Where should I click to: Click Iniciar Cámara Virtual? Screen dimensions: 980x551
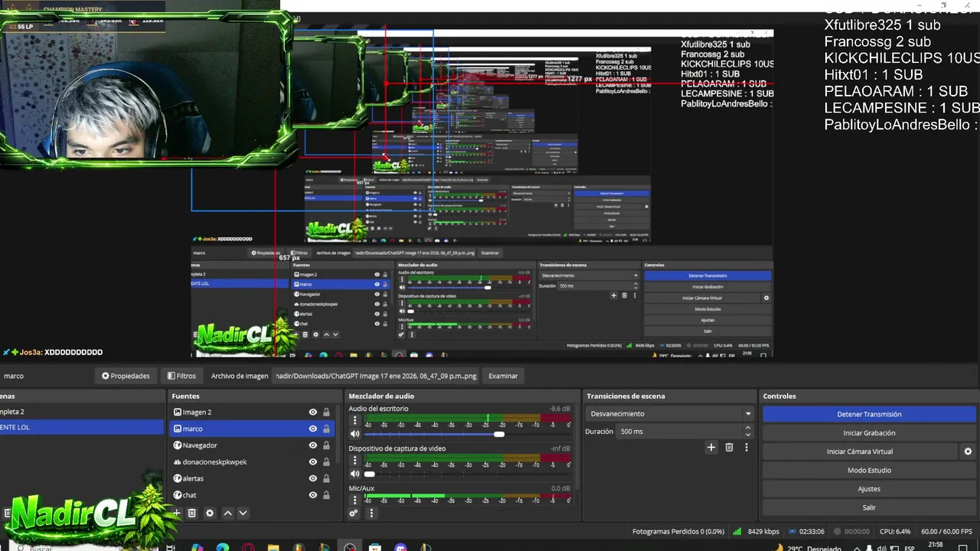(860, 452)
